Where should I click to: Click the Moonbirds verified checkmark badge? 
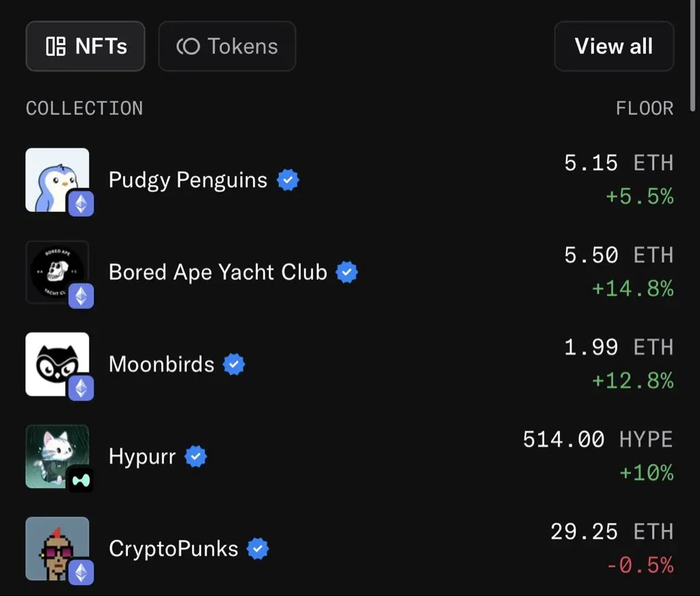point(234,365)
